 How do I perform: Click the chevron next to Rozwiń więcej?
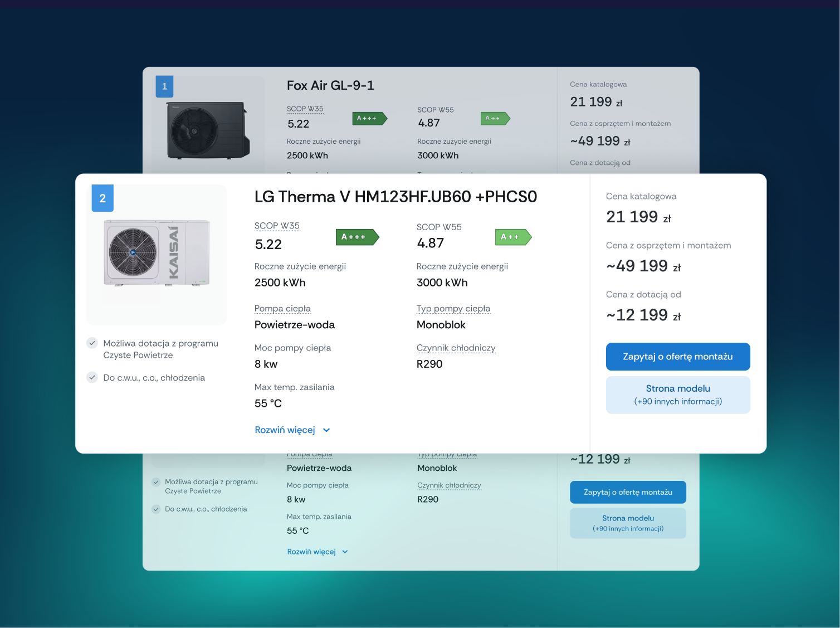tap(327, 430)
